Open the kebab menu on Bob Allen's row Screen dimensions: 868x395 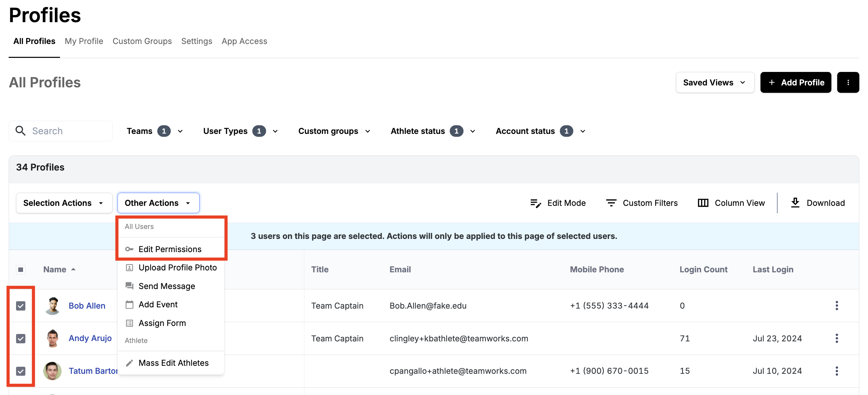pos(837,305)
